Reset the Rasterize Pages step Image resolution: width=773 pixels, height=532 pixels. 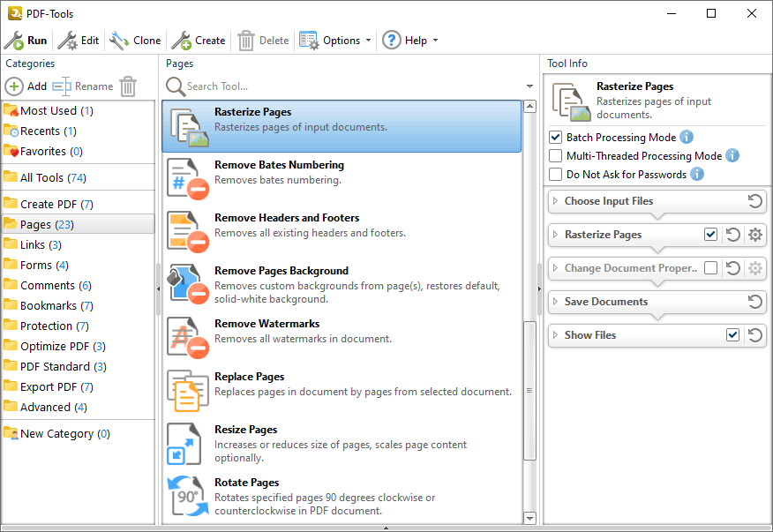(733, 235)
